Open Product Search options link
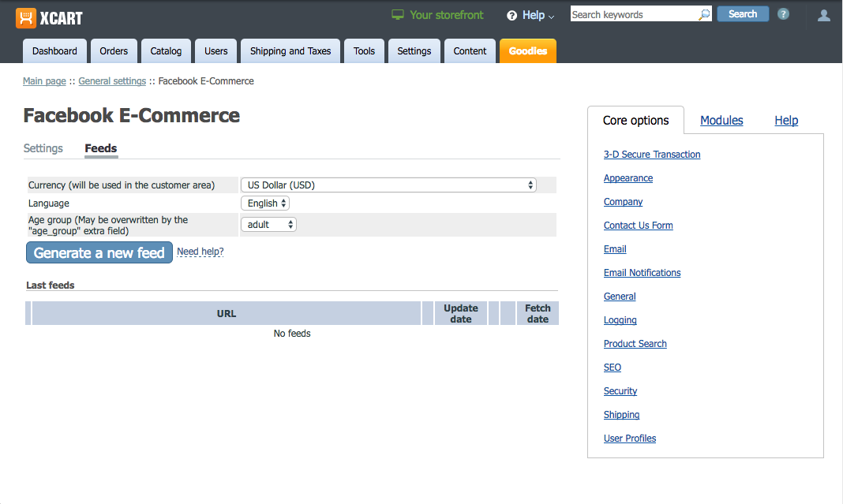843x504 pixels. (635, 343)
